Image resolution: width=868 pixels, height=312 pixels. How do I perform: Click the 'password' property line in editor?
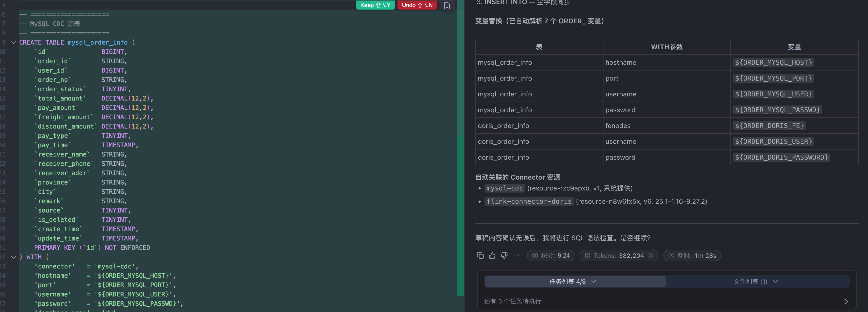109,303
